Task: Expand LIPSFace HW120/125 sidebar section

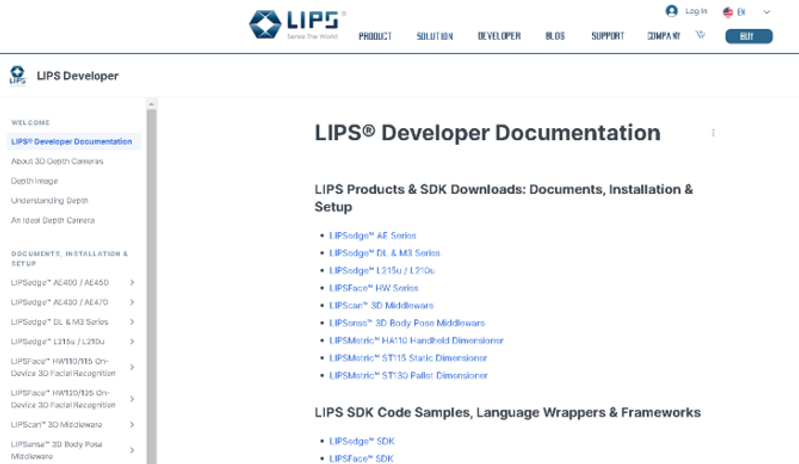Action: [132, 399]
